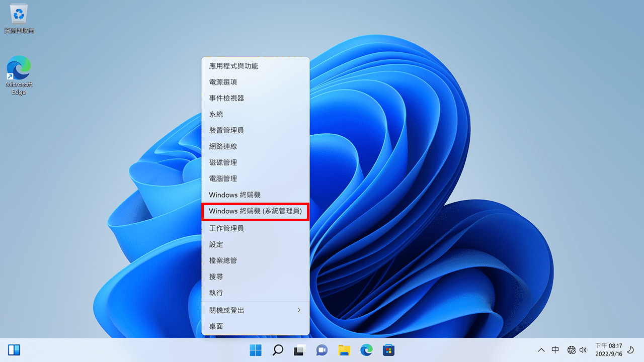Screen dimensions: 644x362
Task: Open network settings from the tray
Action: point(572,350)
